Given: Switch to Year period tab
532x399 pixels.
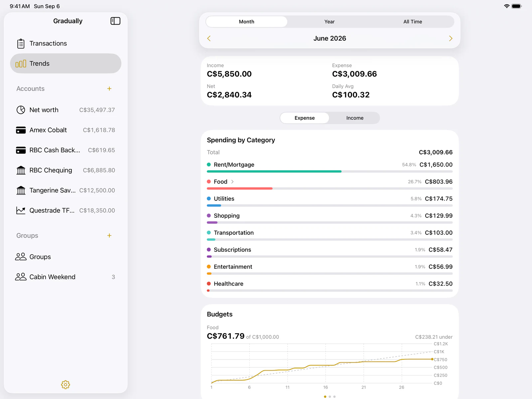Looking at the screenshot, I should click(x=330, y=22).
